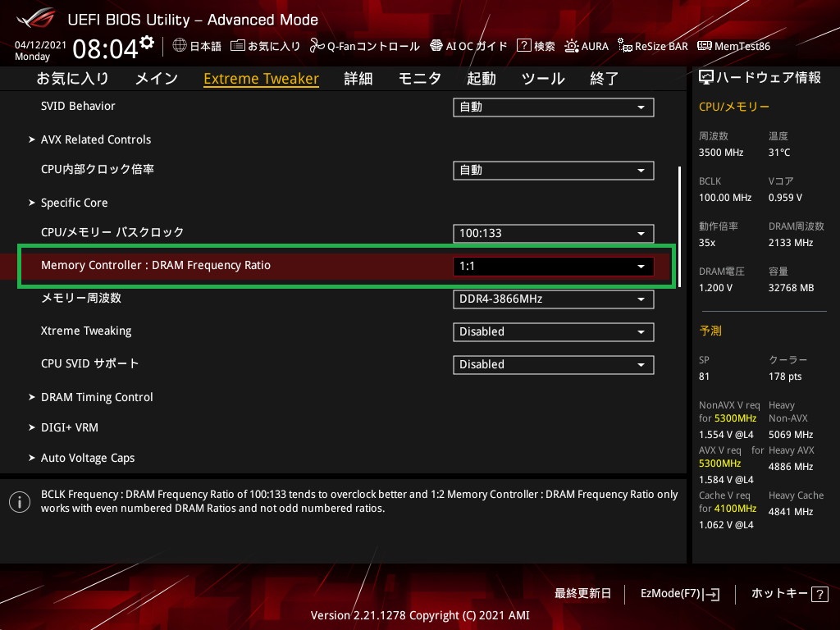840x630 pixels.
Task: Click ホットキー button text
Action: (779, 594)
